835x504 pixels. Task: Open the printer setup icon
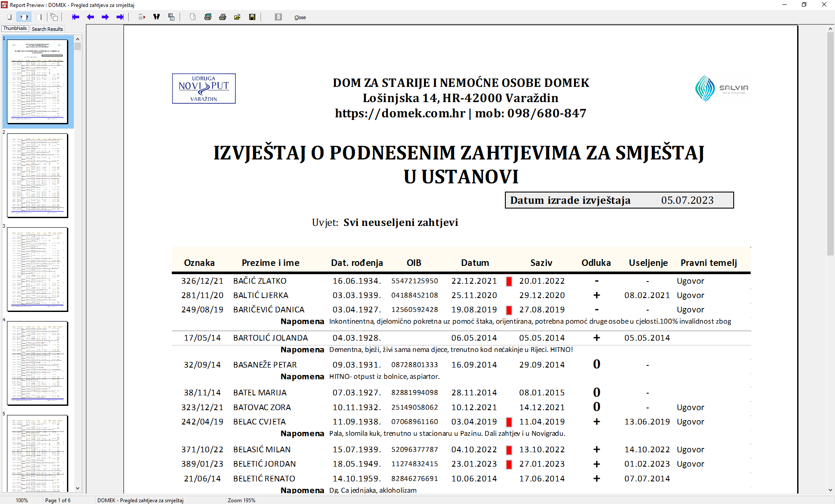[x=208, y=17]
